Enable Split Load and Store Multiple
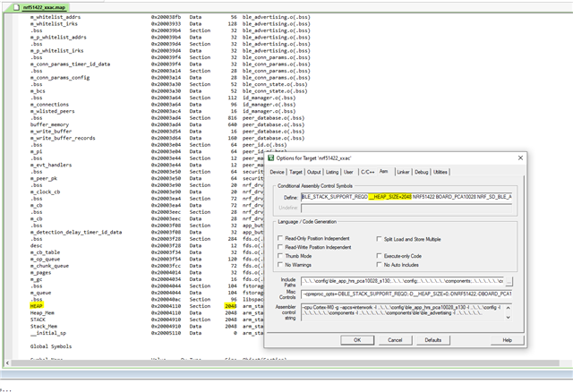 [379, 239]
